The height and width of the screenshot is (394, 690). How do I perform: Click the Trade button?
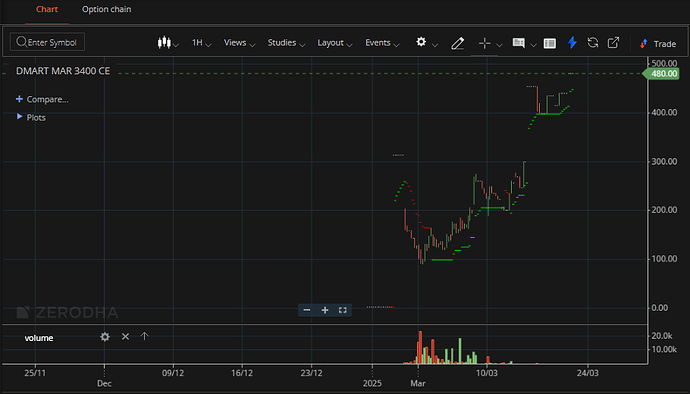click(658, 44)
